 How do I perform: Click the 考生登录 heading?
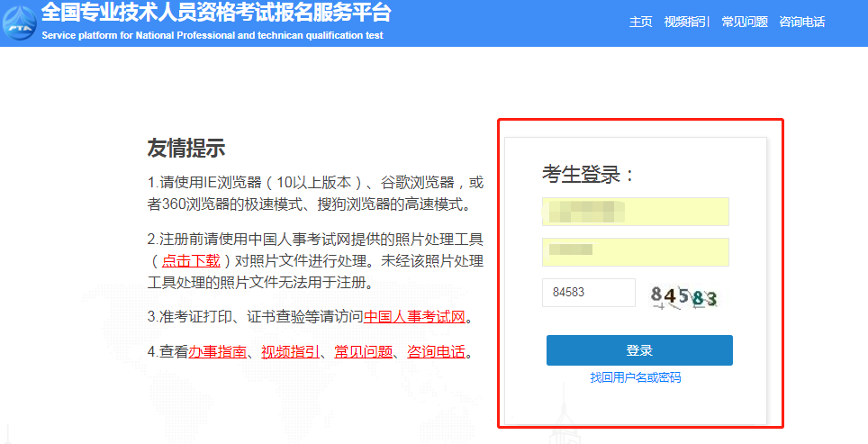click(x=588, y=174)
